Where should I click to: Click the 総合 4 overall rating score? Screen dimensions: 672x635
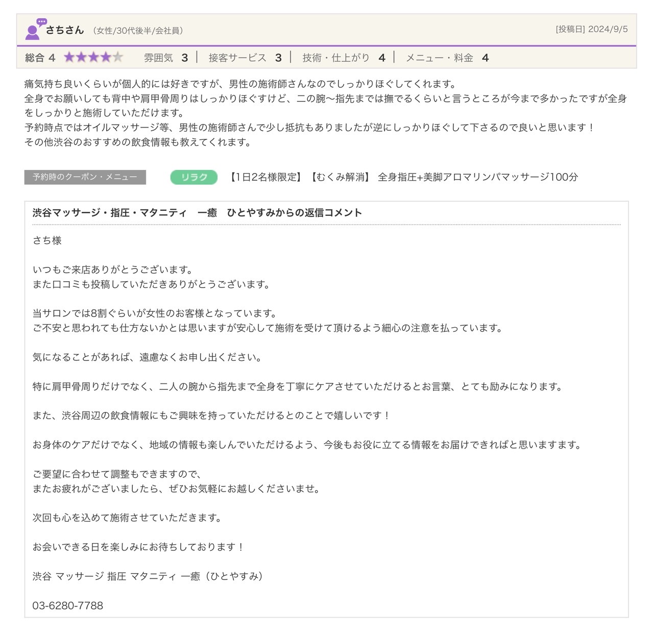pos(40,58)
